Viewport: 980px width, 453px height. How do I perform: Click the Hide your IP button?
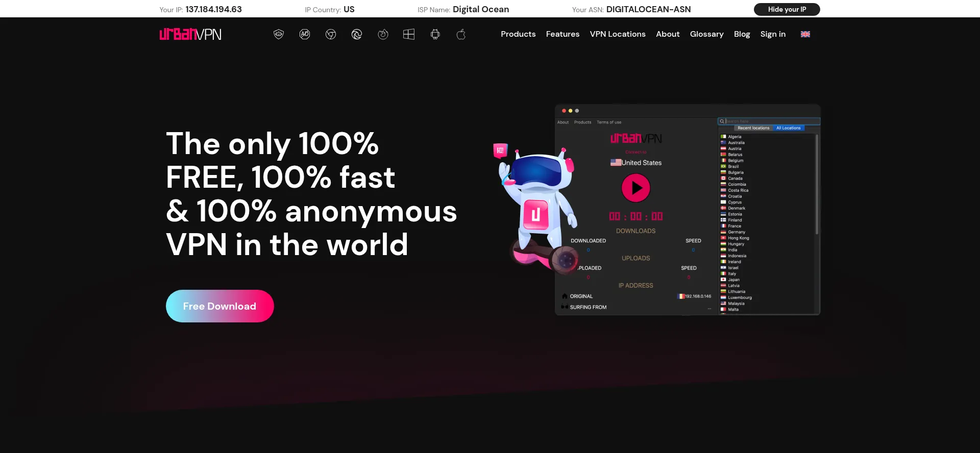pos(787,9)
